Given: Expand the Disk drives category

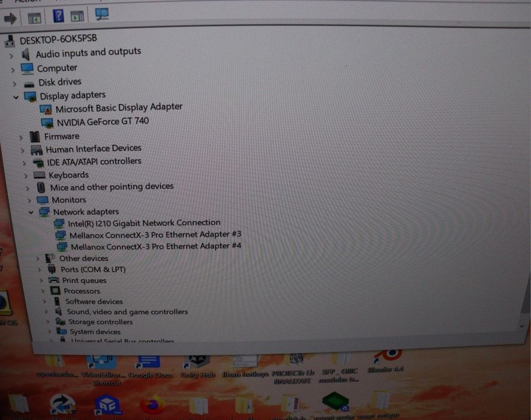Looking at the screenshot, I should click(x=14, y=83).
